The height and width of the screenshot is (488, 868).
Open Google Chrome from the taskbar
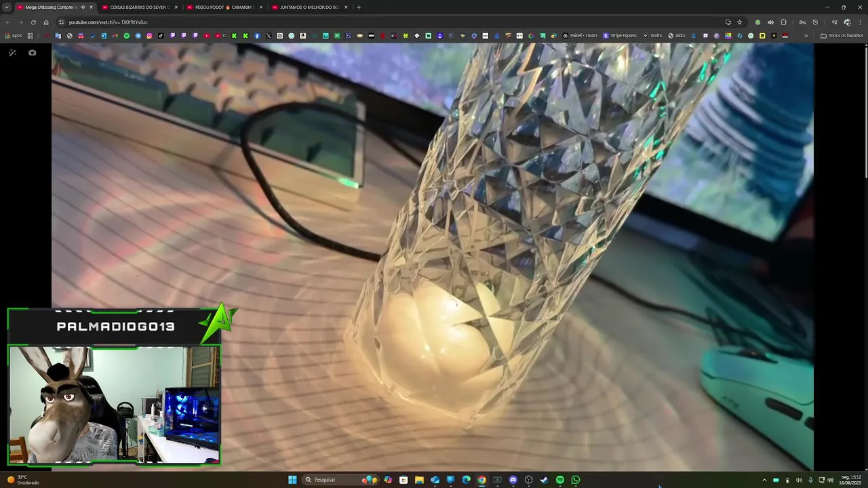click(481, 480)
